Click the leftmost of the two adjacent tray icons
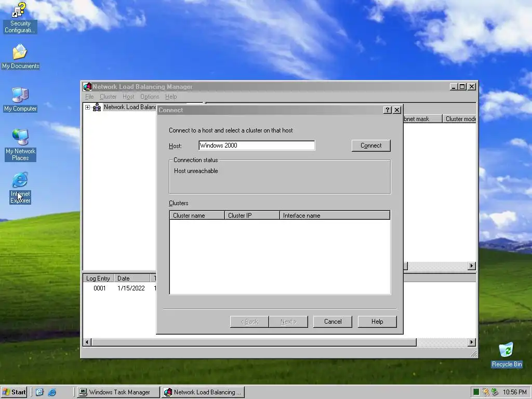 click(x=486, y=392)
